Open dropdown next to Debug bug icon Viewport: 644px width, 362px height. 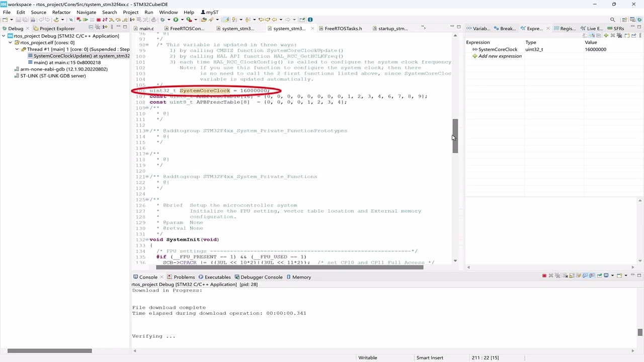click(169, 20)
